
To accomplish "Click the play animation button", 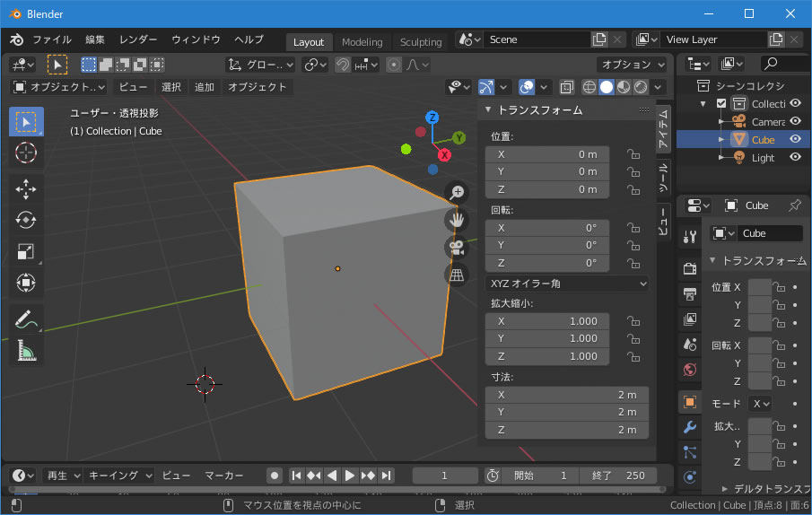I will tap(350, 476).
